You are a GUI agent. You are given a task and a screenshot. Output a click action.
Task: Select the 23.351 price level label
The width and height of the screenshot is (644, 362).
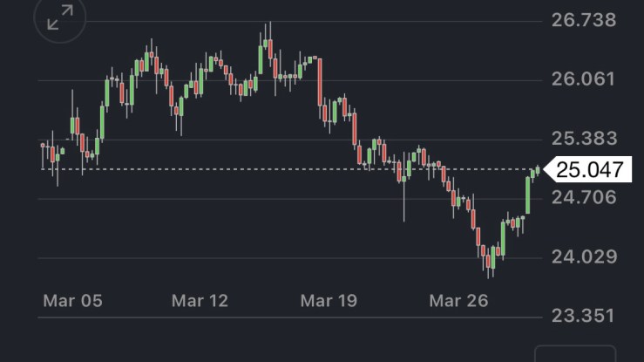pyautogui.click(x=584, y=315)
